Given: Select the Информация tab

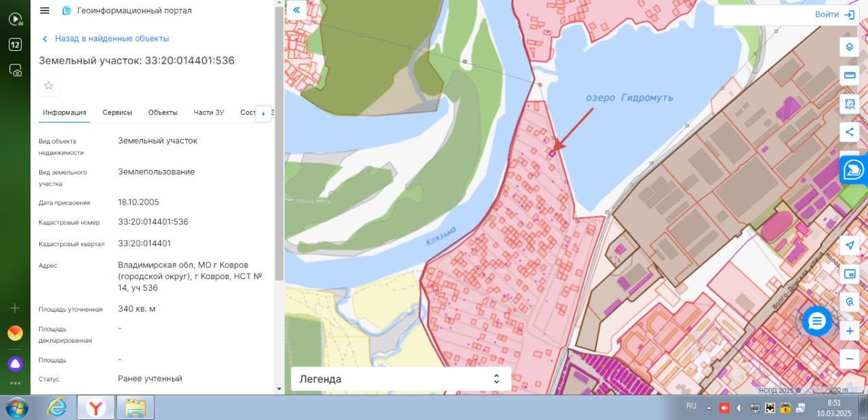Looking at the screenshot, I should (x=64, y=112).
